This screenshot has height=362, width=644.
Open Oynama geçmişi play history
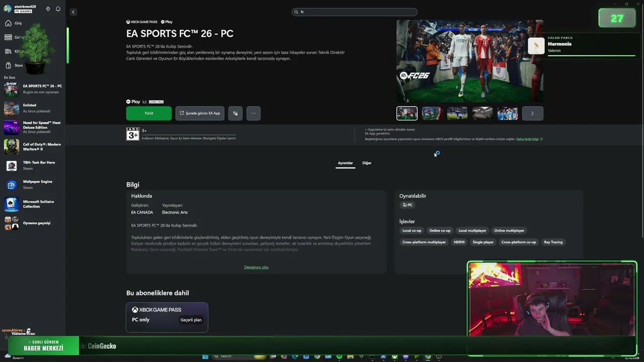click(33, 223)
